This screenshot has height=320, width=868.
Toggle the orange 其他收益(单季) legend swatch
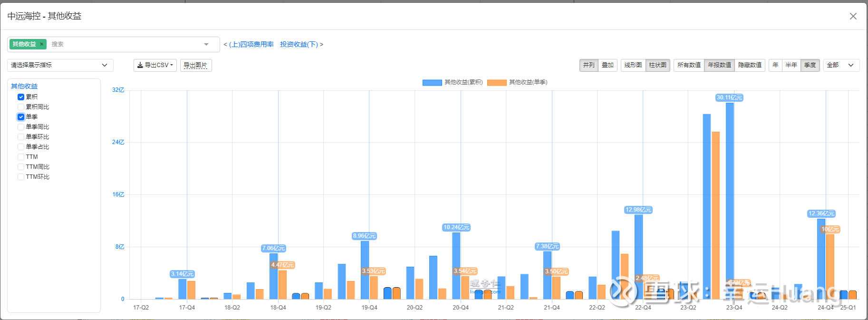[497, 83]
